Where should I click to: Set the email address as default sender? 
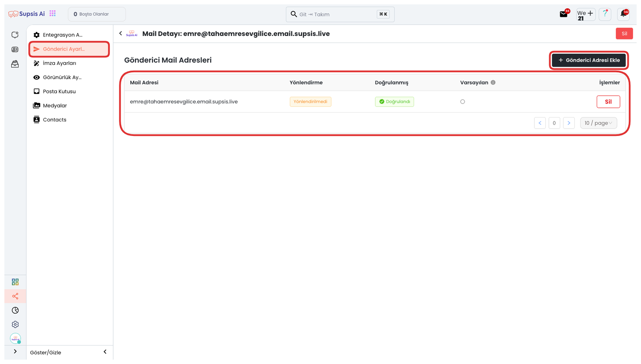click(x=462, y=102)
